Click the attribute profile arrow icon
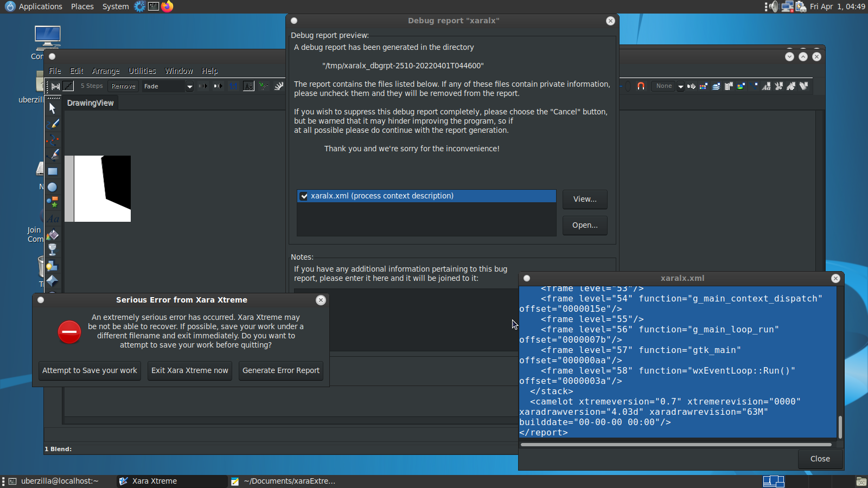Viewport: 868px width, 488px height. 218,86
